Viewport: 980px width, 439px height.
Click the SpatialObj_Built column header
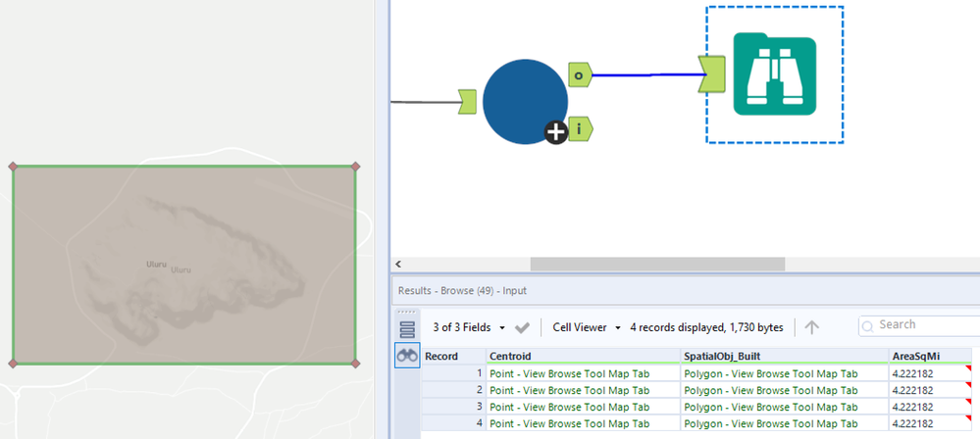point(785,357)
